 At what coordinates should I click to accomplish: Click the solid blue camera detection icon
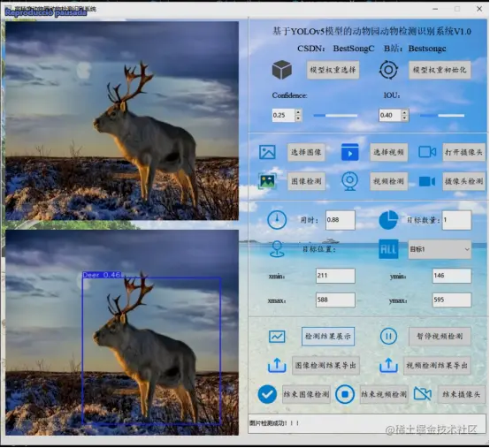pos(427,181)
